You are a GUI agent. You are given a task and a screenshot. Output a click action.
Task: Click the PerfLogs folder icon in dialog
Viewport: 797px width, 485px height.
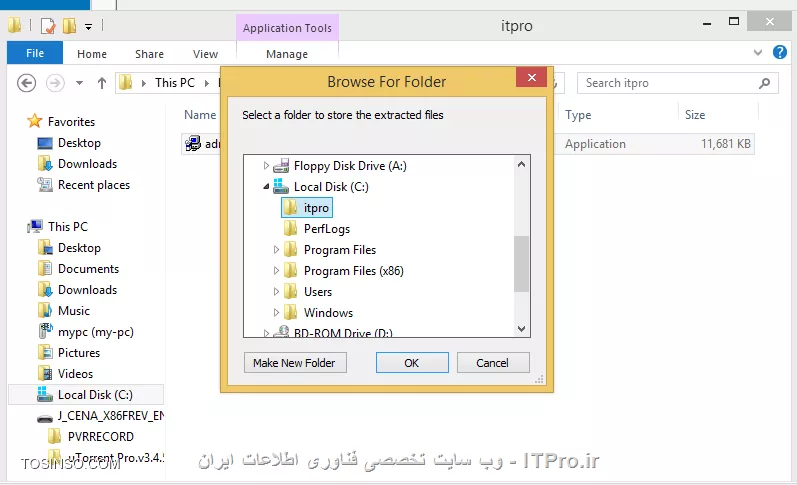pos(291,229)
